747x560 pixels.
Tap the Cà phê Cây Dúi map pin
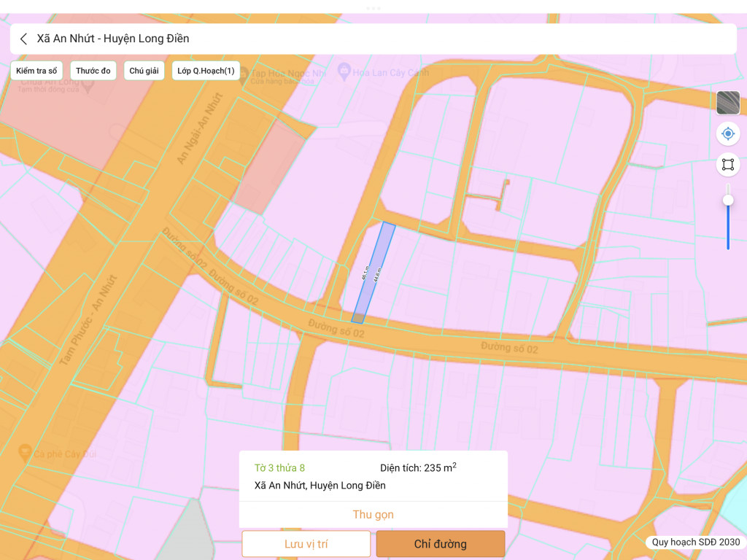click(25, 454)
